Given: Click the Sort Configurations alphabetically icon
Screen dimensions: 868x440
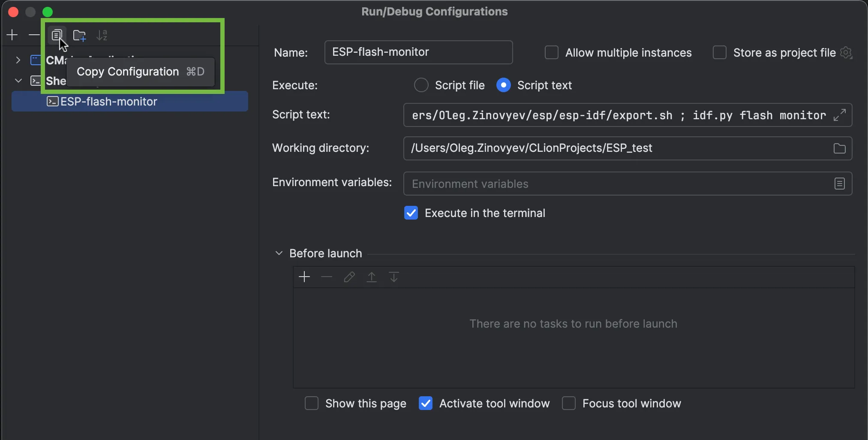Looking at the screenshot, I should point(102,35).
